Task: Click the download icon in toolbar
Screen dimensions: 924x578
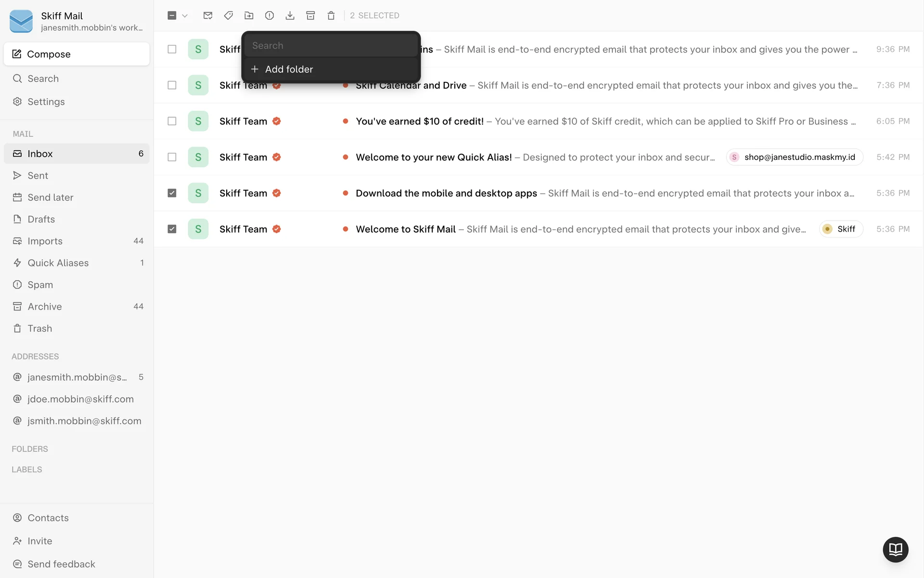Action: (290, 15)
